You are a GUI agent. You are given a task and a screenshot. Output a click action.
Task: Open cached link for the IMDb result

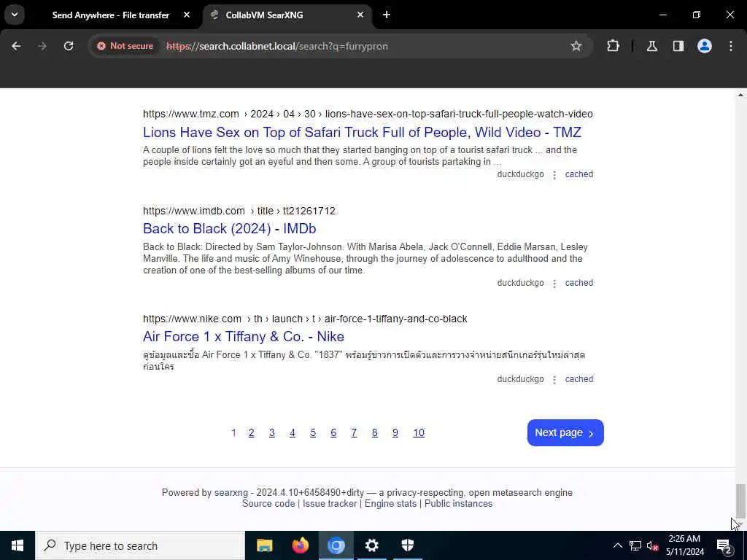click(x=578, y=283)
